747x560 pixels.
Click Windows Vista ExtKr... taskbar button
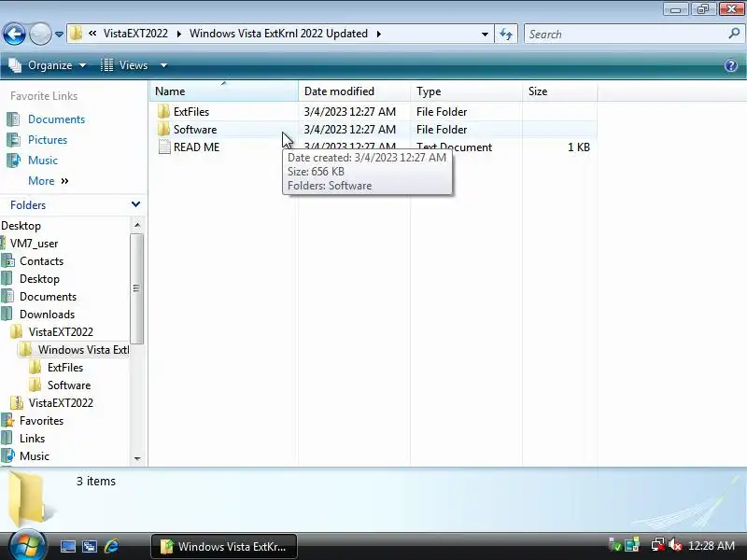[x=224, y=546]
